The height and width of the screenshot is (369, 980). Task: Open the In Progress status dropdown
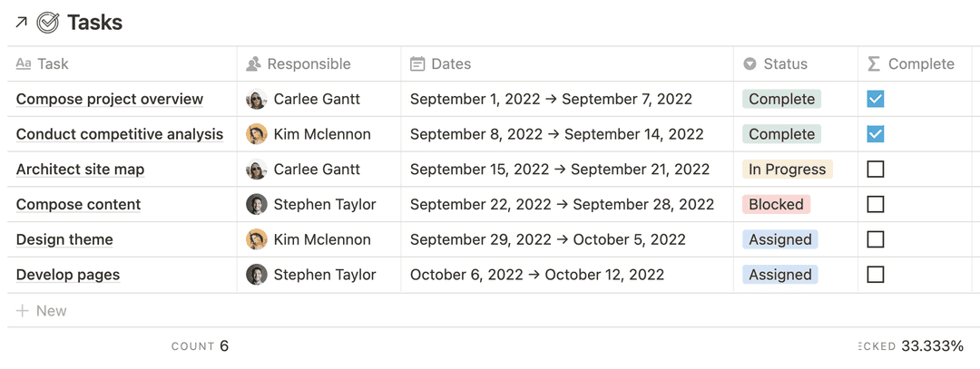point(788,170)
